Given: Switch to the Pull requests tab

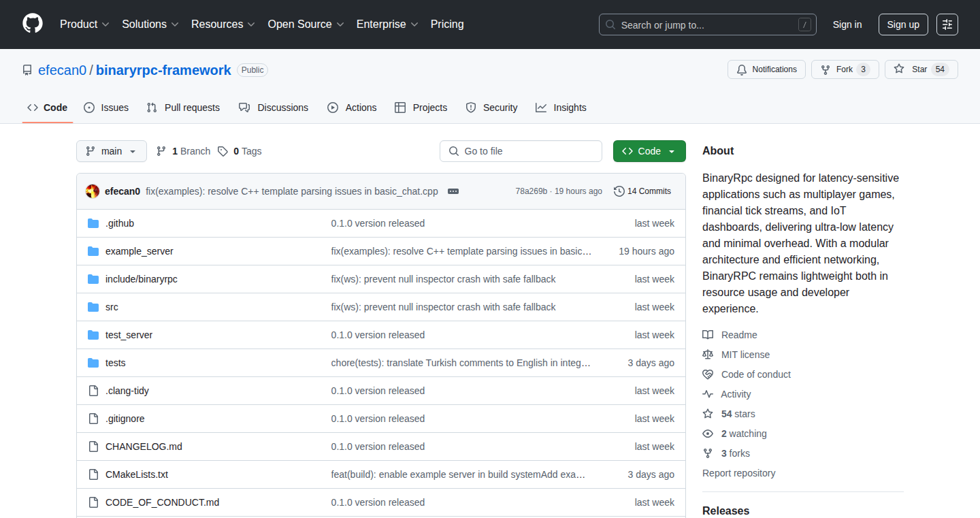Looking at the screenshot, I should pos(184,108).
